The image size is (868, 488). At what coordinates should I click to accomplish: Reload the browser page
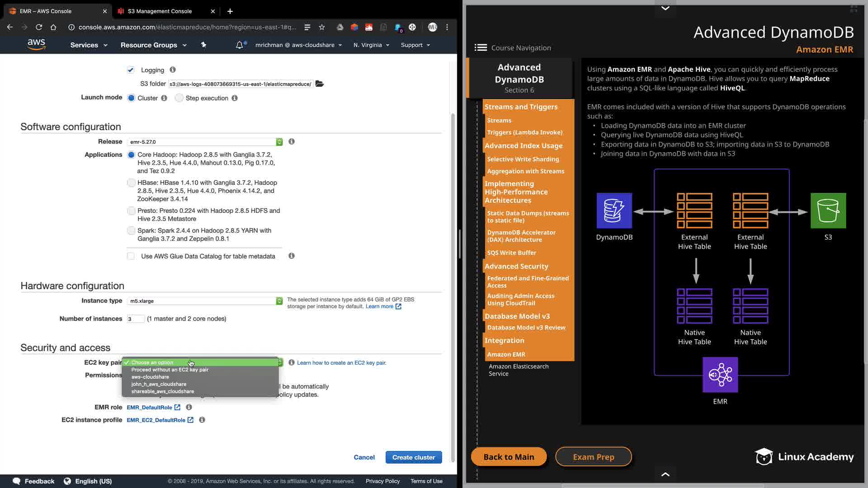click(39, 27)
